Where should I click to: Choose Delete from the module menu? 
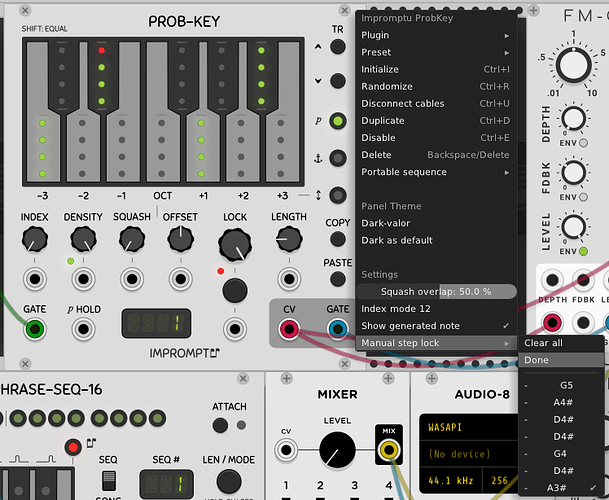tap(436, 155)
